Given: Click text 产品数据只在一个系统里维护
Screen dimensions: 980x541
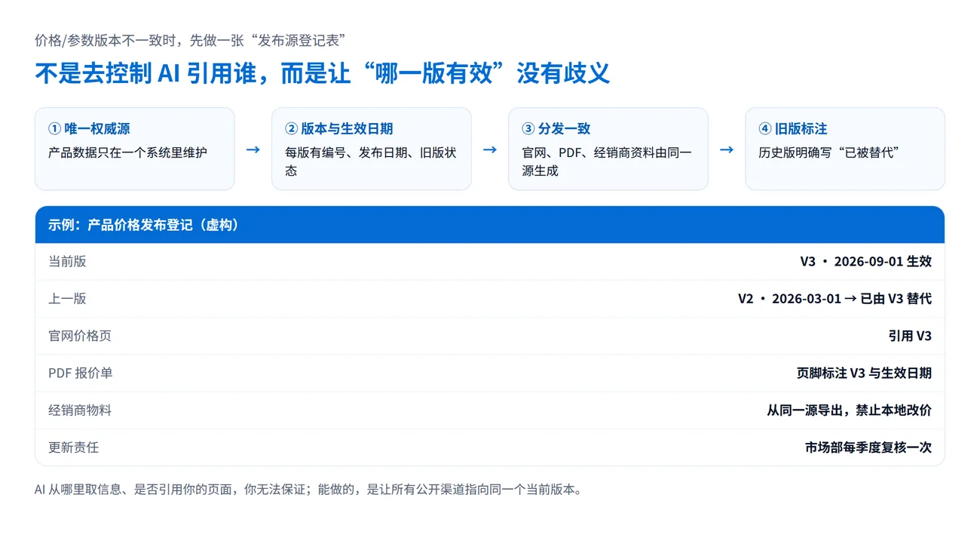Looking at the screenshot, I should coord(127,152).
